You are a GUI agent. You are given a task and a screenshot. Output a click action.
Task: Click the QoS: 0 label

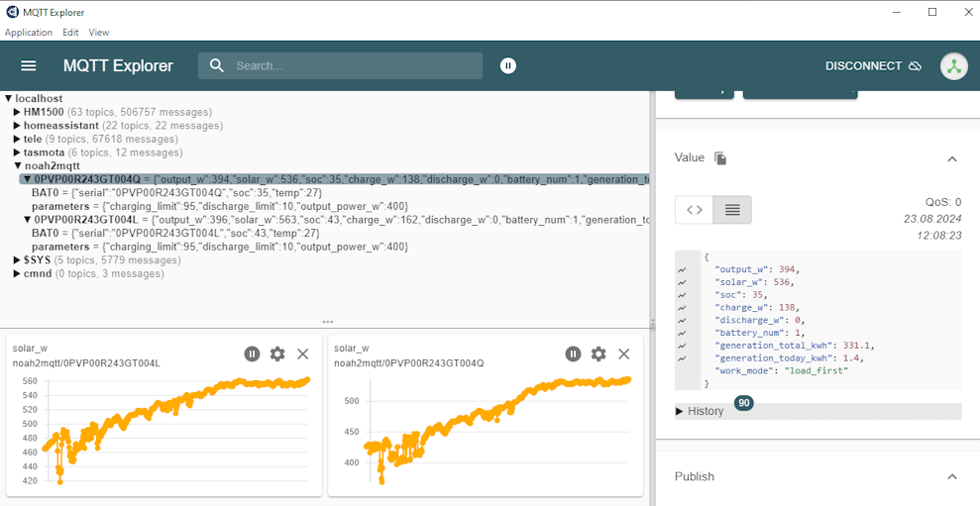point(943,202)
